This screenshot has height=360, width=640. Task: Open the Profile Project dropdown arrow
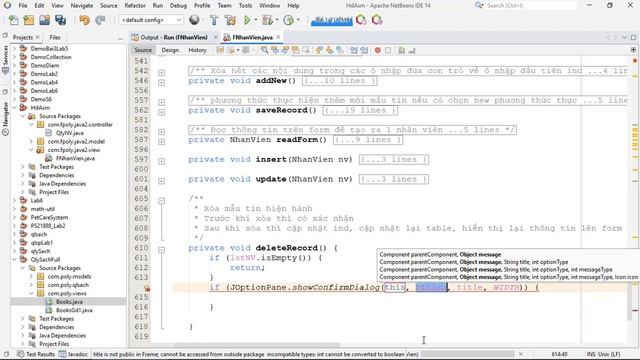tap(298, 20)
